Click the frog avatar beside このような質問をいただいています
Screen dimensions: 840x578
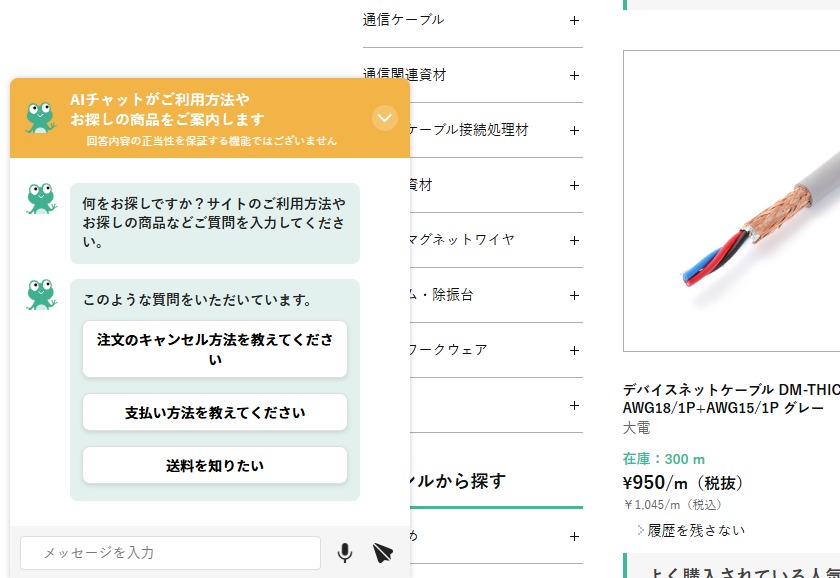coord(41,294)
